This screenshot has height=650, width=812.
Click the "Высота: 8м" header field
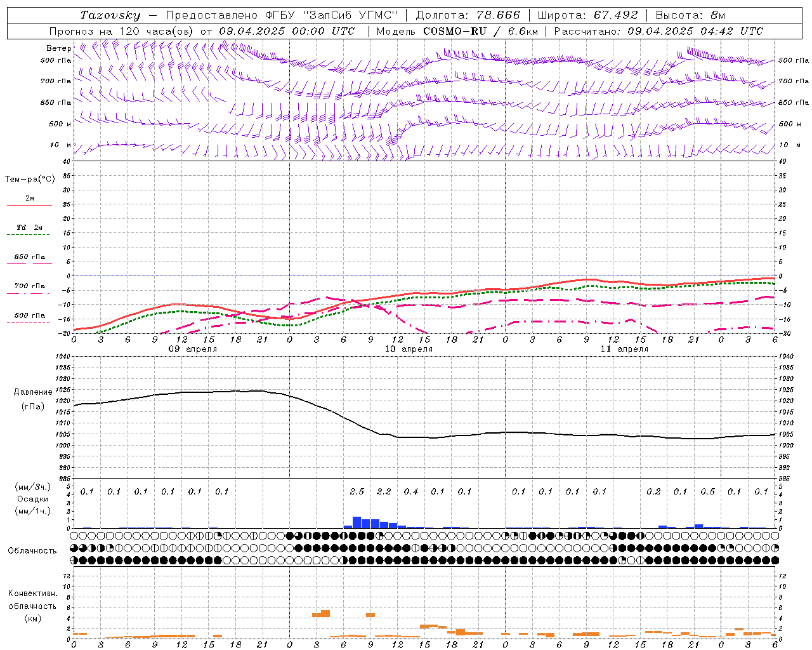point(690,15)
